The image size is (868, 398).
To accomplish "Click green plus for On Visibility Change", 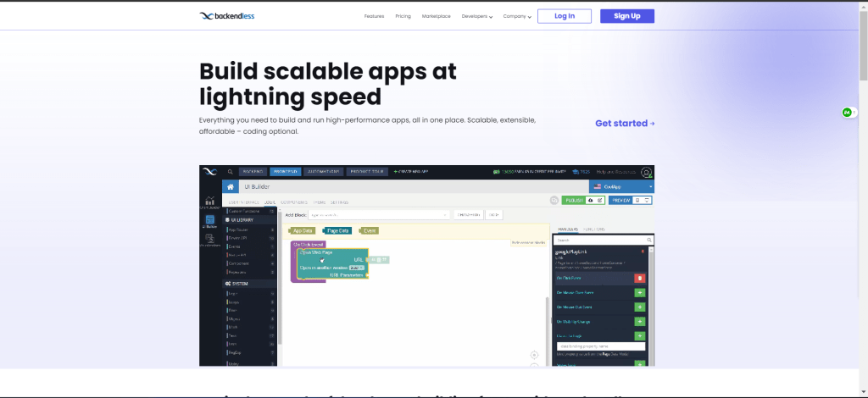I will pyautogui.click(x=639, y=321).
